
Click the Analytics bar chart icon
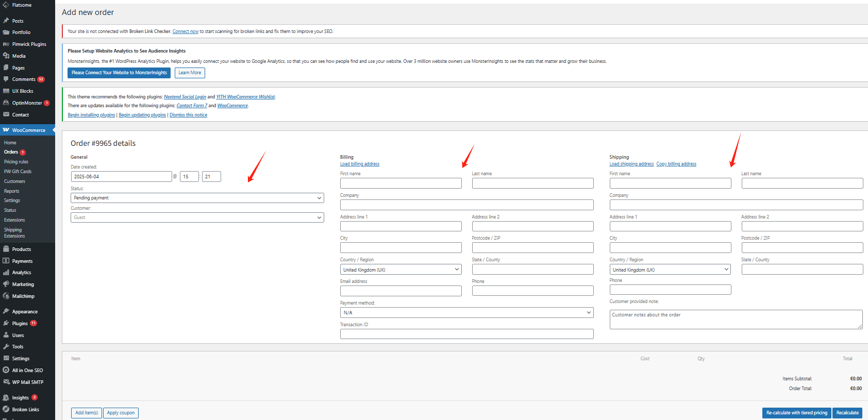click(6, 273)
